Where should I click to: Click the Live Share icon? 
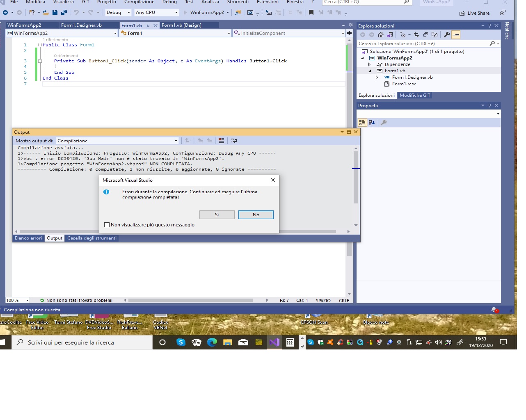point(462,13)
